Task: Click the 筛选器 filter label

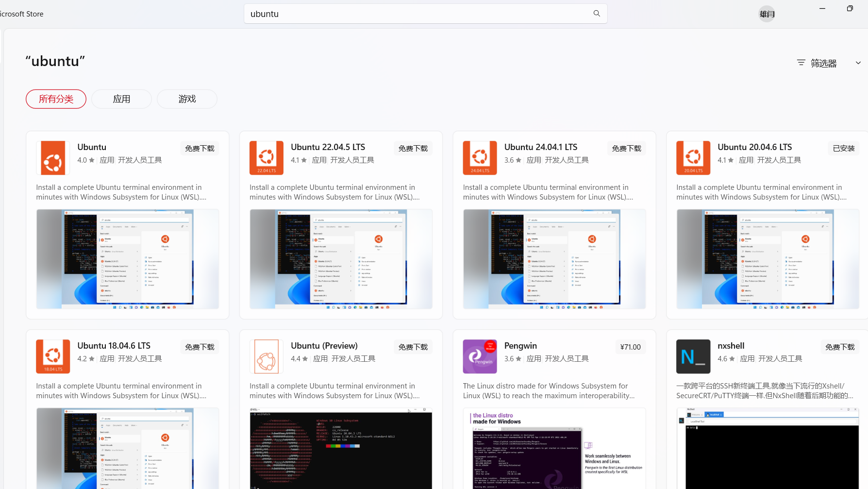Action: (x=824, y=63)
